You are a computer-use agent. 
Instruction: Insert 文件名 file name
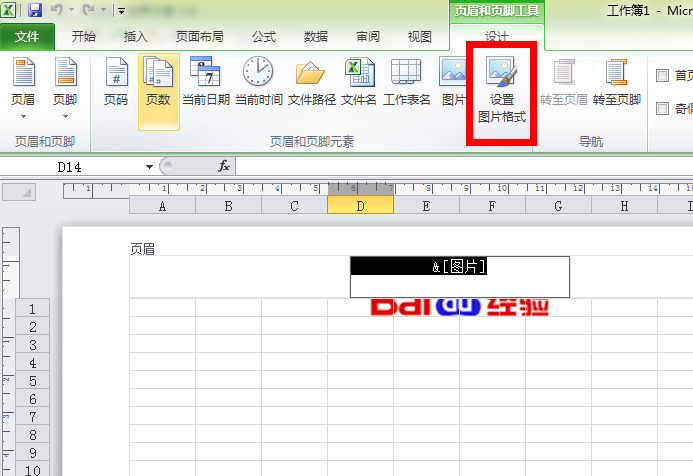click(358, 82)
